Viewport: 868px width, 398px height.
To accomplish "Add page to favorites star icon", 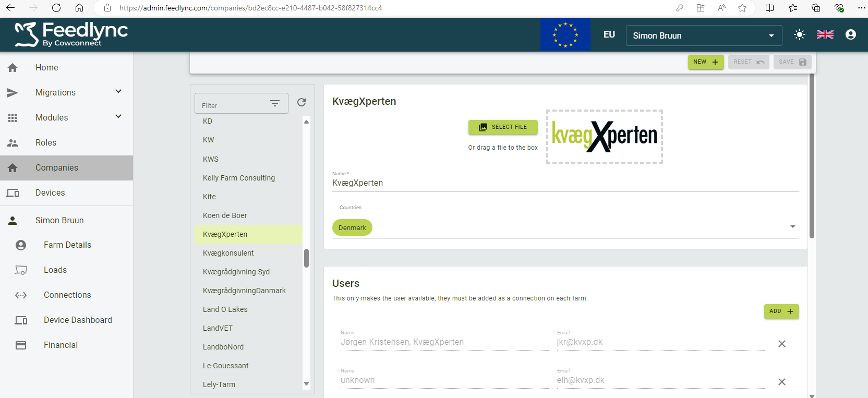I will coord(742,8).
